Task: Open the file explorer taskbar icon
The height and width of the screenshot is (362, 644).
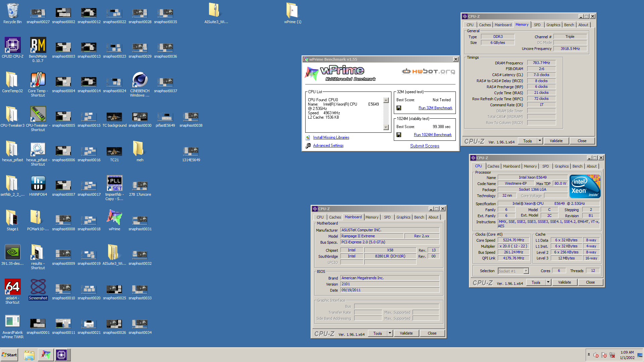Action: (29, 355)
